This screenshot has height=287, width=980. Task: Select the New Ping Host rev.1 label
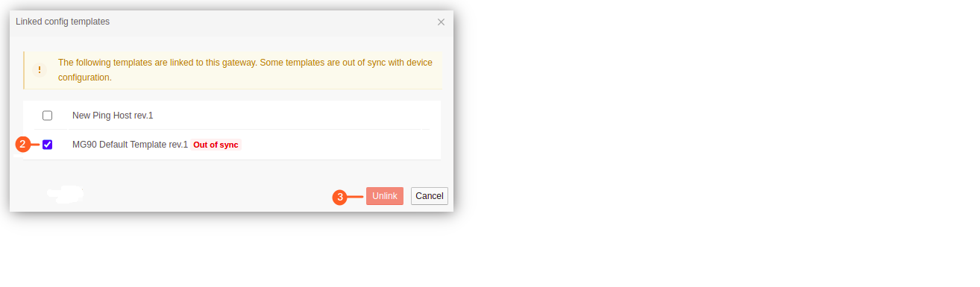[x=113, y=116]
